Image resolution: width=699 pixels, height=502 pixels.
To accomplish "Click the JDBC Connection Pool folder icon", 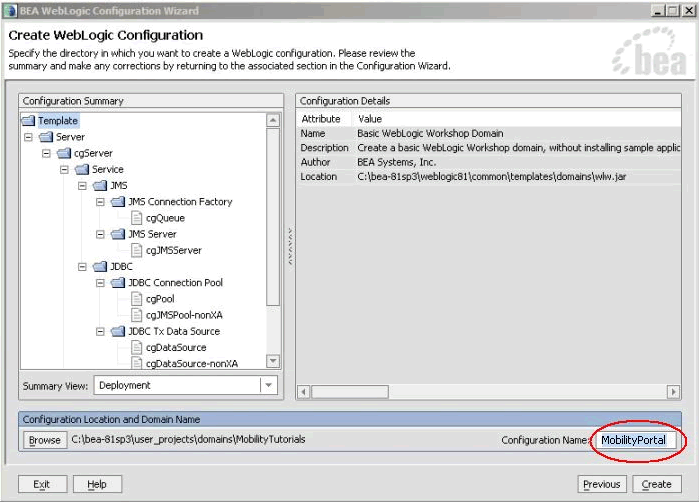I will (118, 283).
